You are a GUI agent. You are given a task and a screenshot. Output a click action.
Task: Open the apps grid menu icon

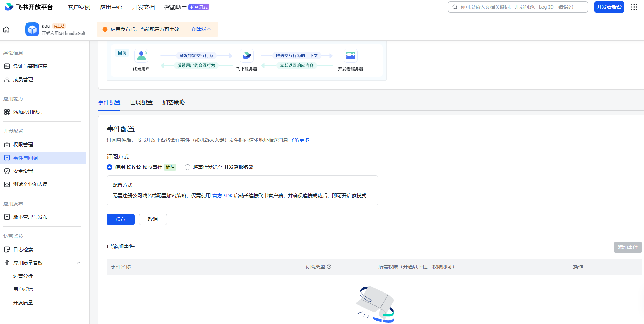(634, 7)
